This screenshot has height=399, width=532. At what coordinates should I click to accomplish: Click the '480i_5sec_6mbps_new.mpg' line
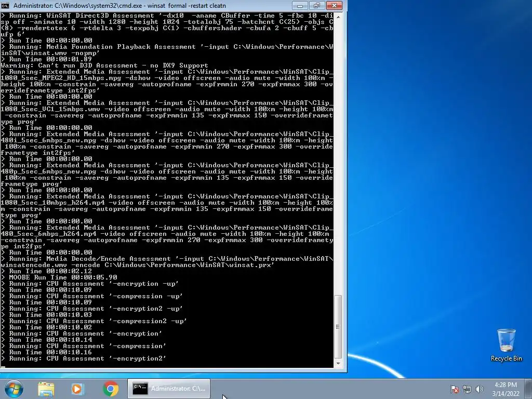point(167,140)
